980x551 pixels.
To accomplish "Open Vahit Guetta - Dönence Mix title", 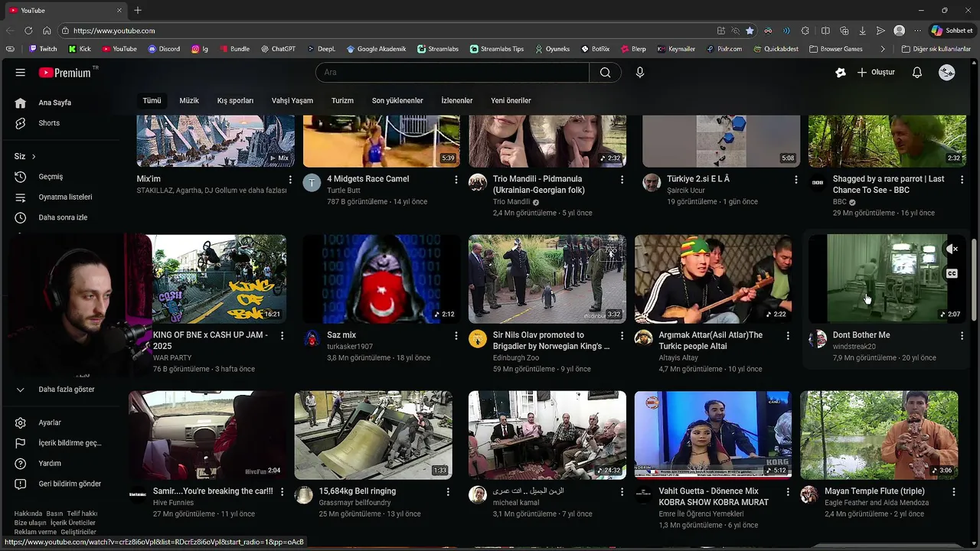I will 714,497.
